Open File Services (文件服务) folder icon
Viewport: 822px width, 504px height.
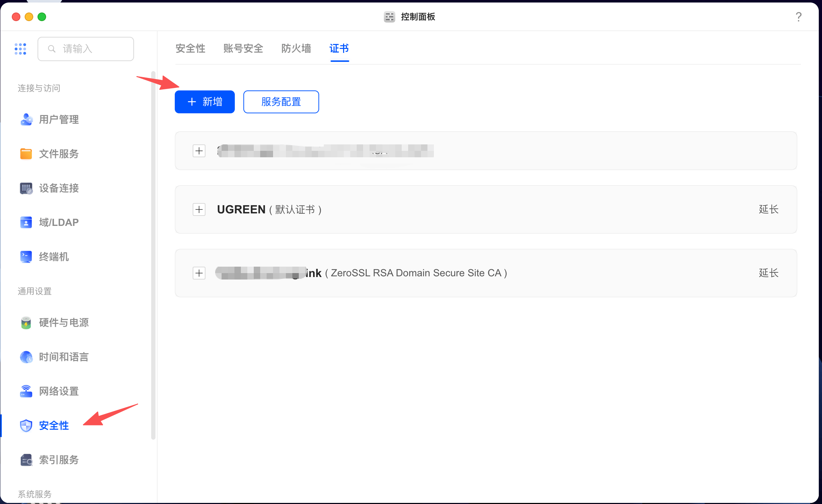click(x=26, y=154)
